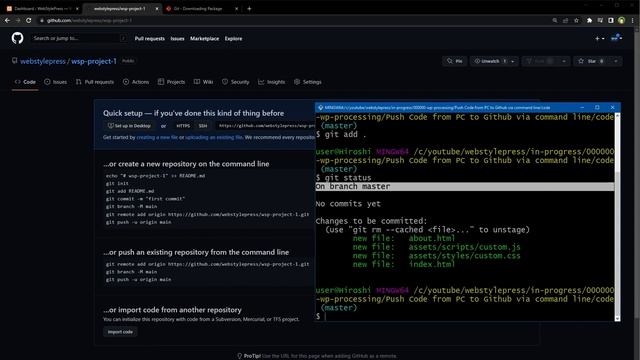Open the media control icon in browser toolbar
The image size is (640, 360).
pos(600,20)
